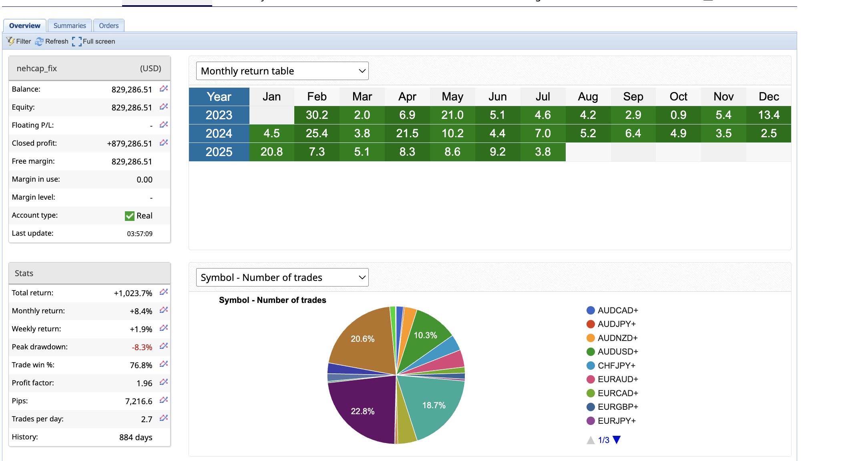Switch to the Orders tab

108,26
